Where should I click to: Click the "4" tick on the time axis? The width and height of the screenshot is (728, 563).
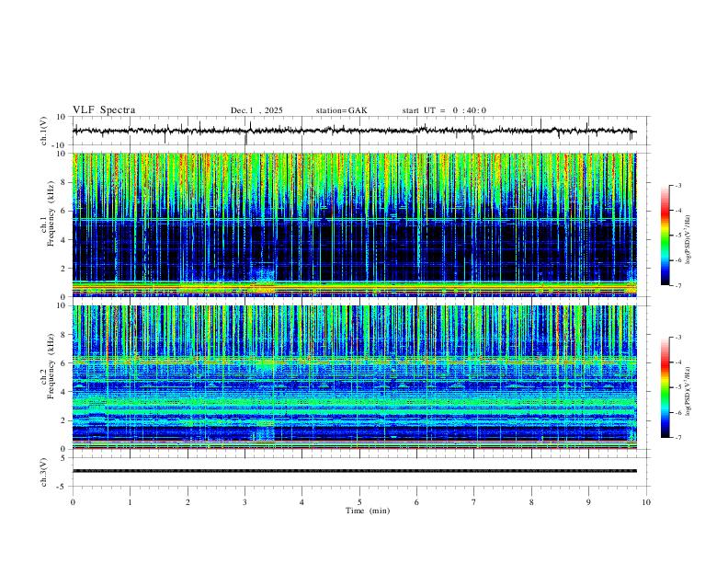point(301,502)
